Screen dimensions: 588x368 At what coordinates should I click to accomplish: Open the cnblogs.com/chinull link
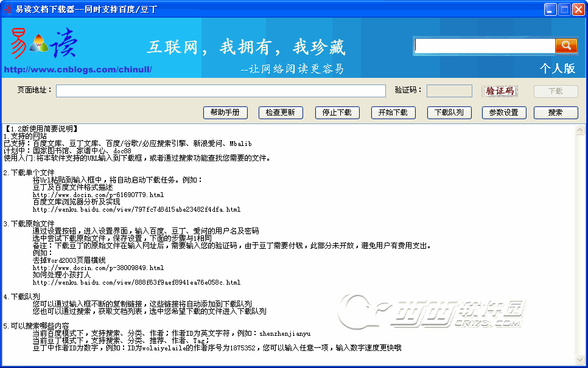pyautogui.click(x=78, y=69)
